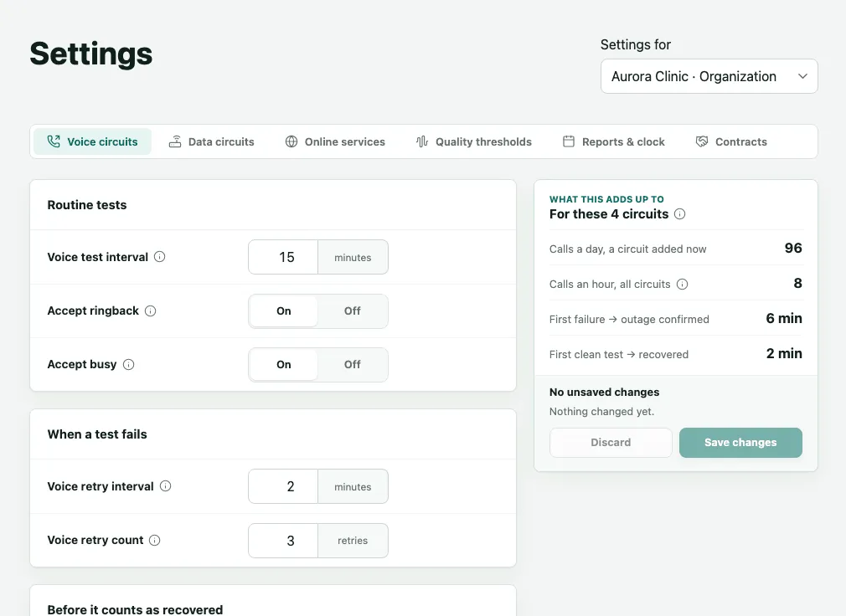Click the 'Routine tests' section heading
The height and width of the screenshot is (616, 846).
click(87, 205)
